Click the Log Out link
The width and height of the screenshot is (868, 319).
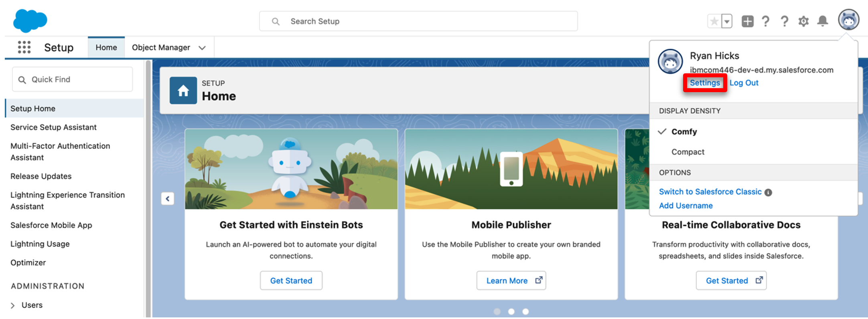coord(744,83)
